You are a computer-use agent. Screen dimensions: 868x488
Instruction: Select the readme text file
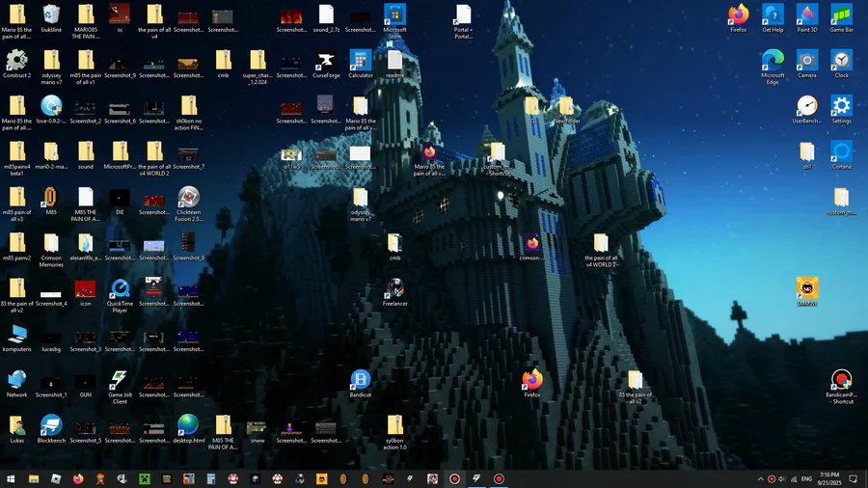pyautogui.click(x=394, y=61)
